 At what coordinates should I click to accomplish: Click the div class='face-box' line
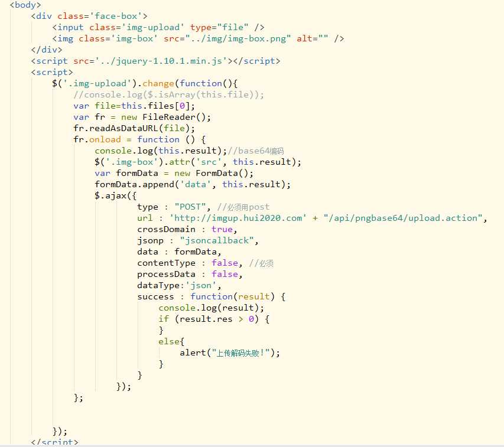tap(89, 16)
